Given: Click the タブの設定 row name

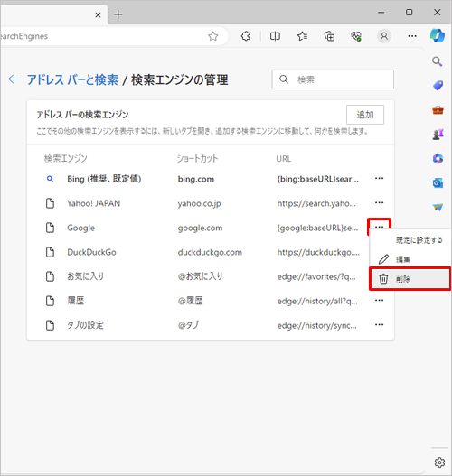Looking at the screenshot, I should click(x=85, y=325).
